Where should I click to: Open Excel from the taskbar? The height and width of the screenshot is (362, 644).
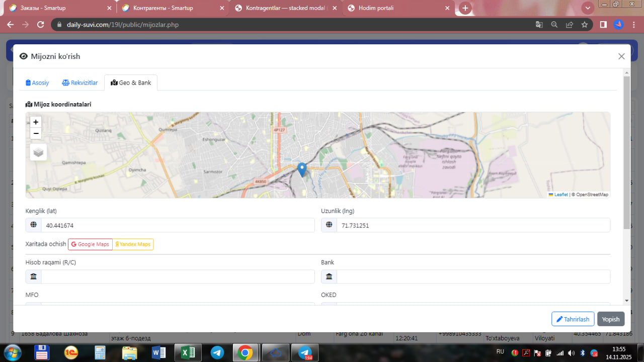[x=188, y=352]
